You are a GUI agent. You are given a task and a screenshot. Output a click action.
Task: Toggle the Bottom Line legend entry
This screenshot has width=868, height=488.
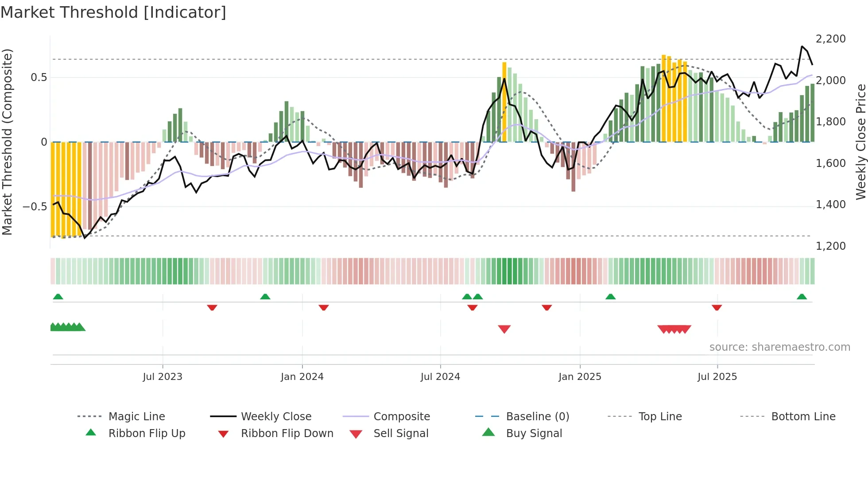coord(803,417)
